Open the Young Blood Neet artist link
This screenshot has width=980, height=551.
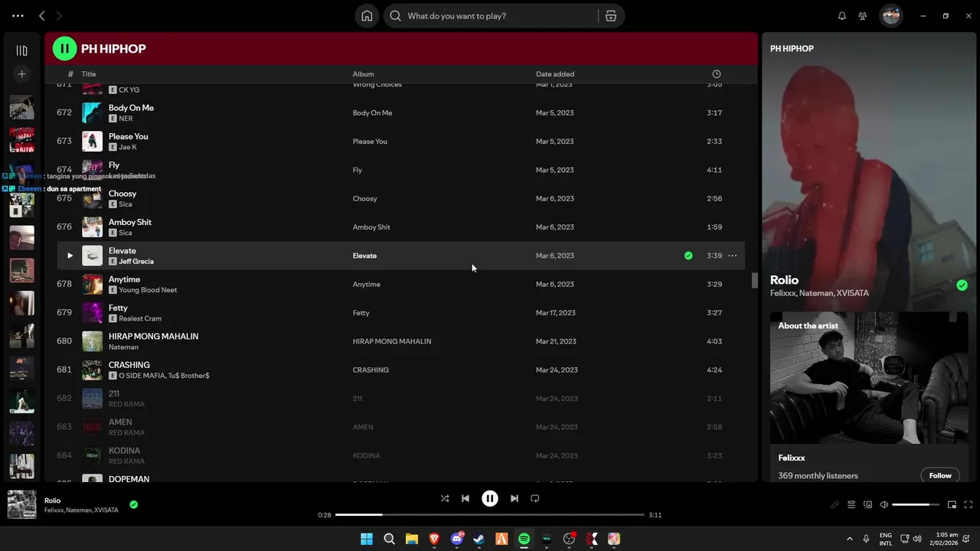pyautogui.click(x=148, y=290)
